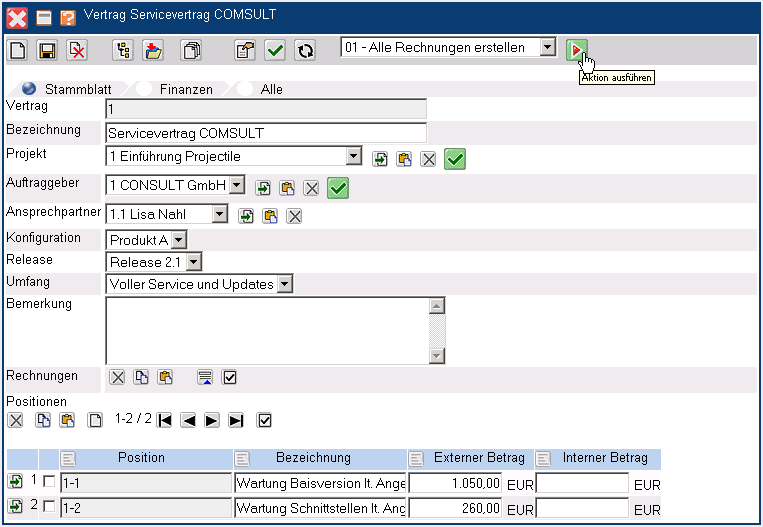The width and height of the screenshot is (763, 527).
Task: Tick the checkbox for position row 2
Action: click(49, 507)
